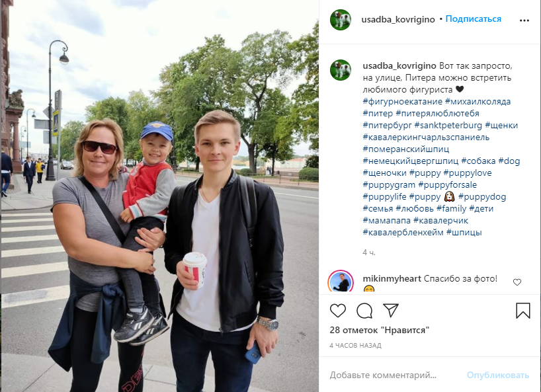Open comments via speech bubble icon
Image resolution: width=541 pixels, height=392 pixels.
pos(364,311)
